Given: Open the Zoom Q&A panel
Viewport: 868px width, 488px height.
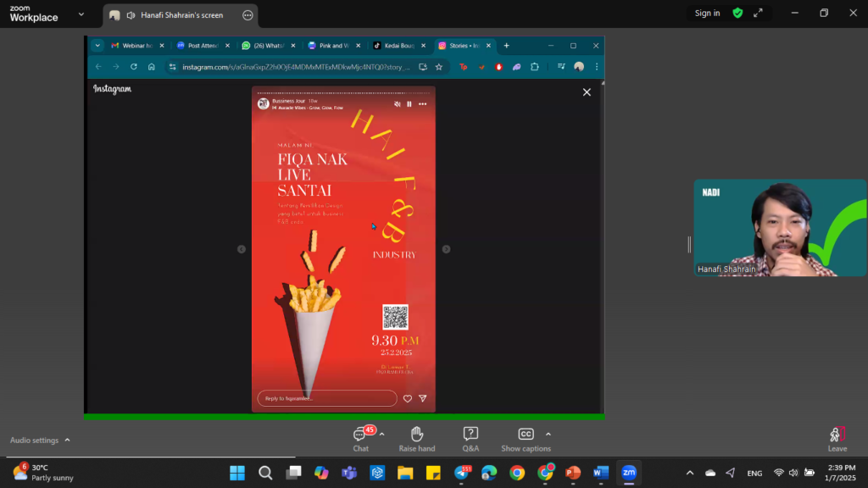Looking at the screenshot, I should (470, 440).
